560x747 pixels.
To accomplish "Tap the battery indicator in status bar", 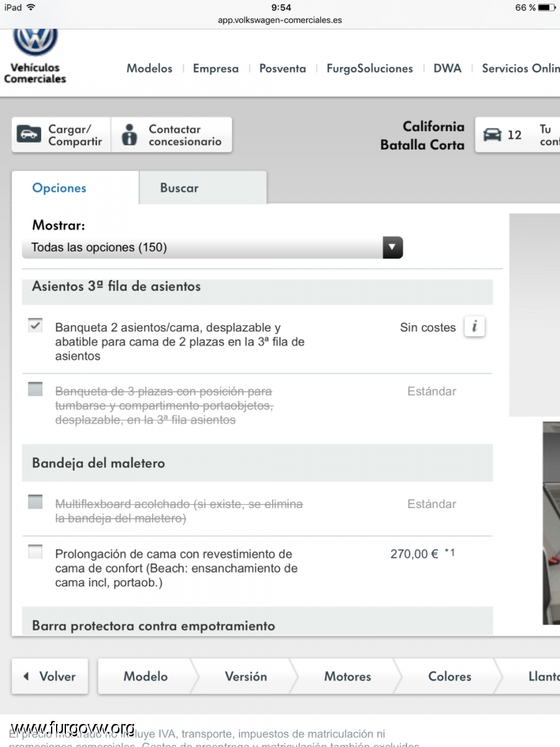I will tap(547, 7).
